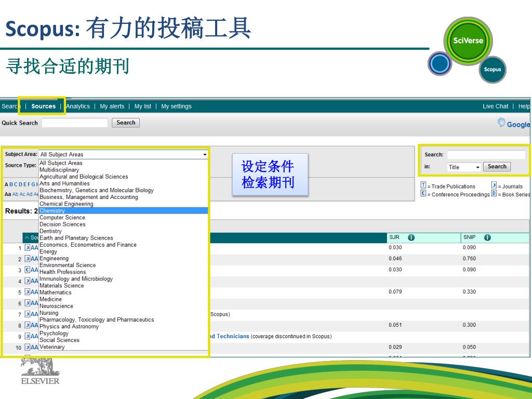
Task: Click SJR value 0.051
Action: [395, 325]
